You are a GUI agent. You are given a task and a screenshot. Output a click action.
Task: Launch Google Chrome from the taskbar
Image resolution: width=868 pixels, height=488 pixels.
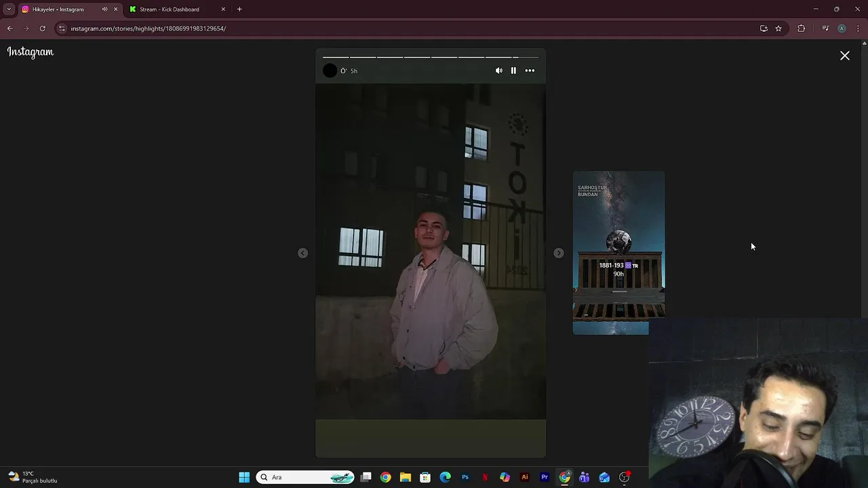click(385, 477)
